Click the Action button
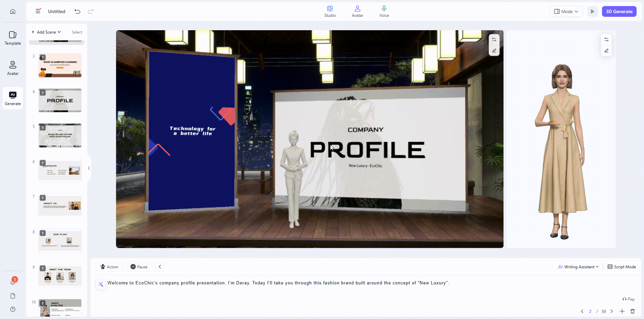644x319 pixels. pyautogui.click(x=109, y=267)
